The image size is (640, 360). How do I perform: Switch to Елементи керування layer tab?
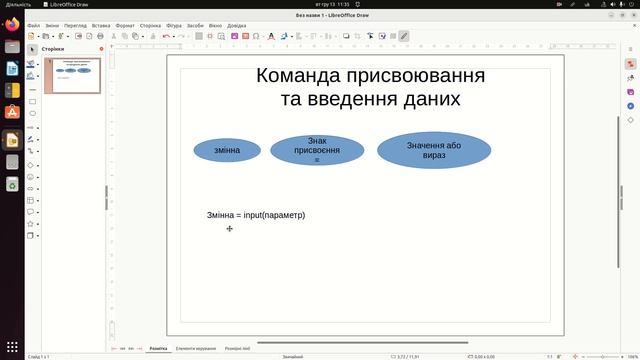click(x=196, y=349)
